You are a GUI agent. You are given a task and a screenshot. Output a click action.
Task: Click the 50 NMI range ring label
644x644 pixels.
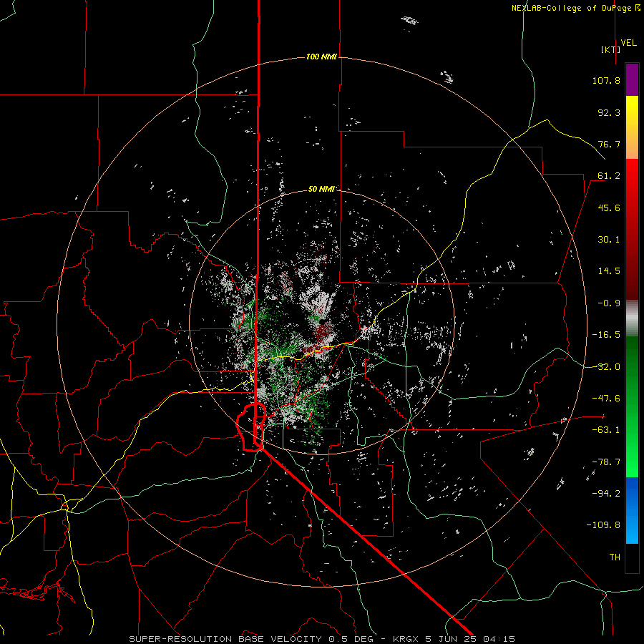[321, 189]
